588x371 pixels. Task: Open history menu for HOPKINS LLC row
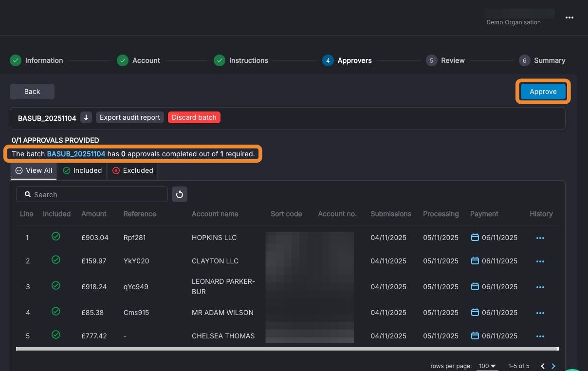coord(540,238)
